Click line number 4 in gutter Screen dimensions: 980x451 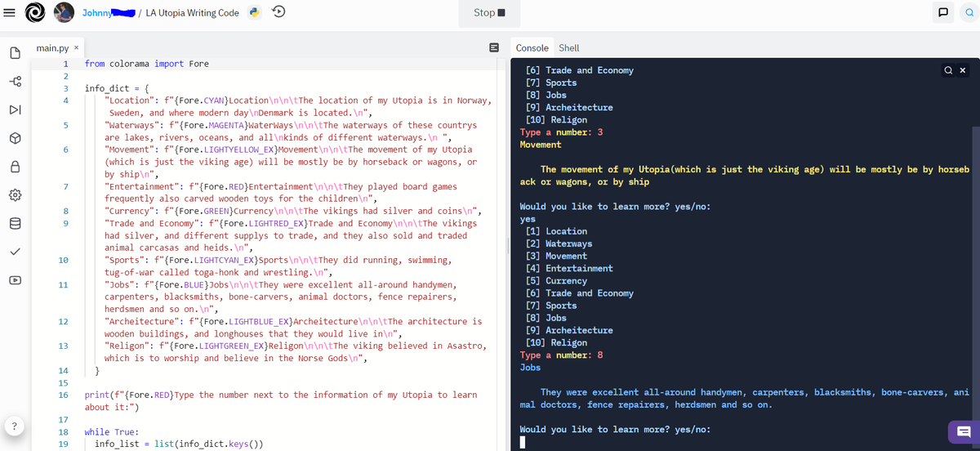[65, 100]
